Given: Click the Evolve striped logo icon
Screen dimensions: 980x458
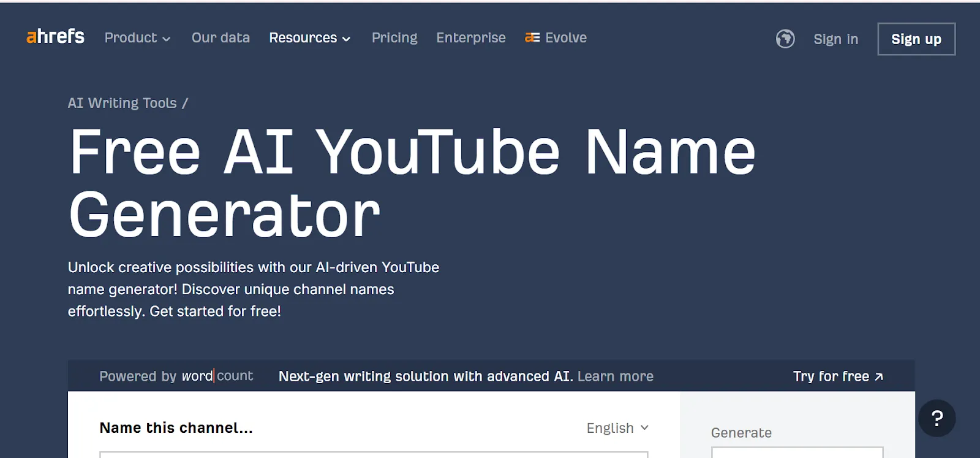Looking at the screenshot, I should [532, 37].
